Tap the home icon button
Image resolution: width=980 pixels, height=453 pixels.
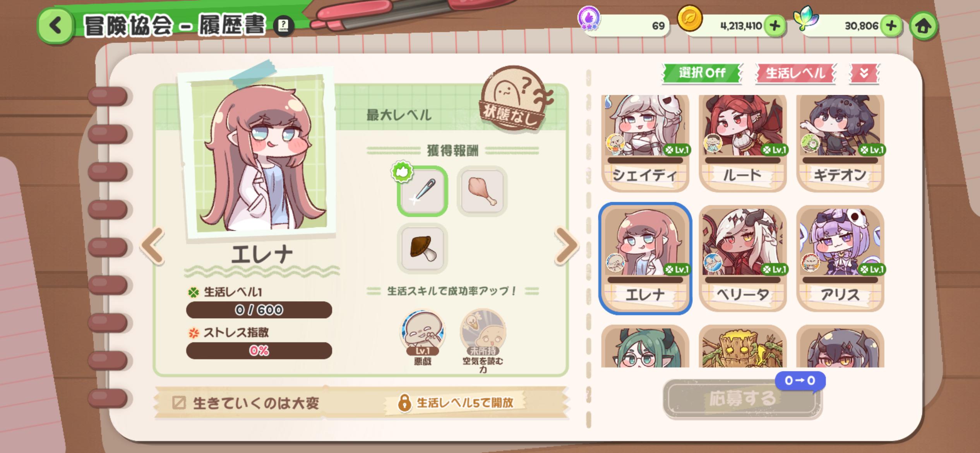[x=923, y=26]
